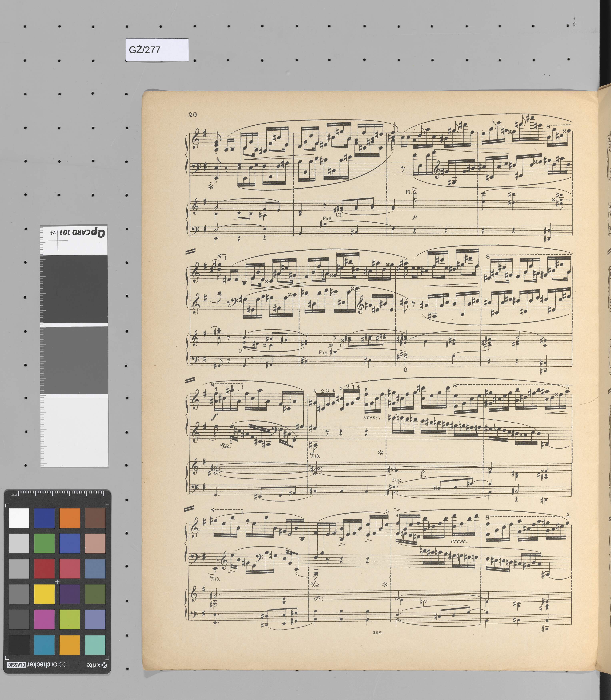Click the crosshair mark on the QPcard

(58, 241)
